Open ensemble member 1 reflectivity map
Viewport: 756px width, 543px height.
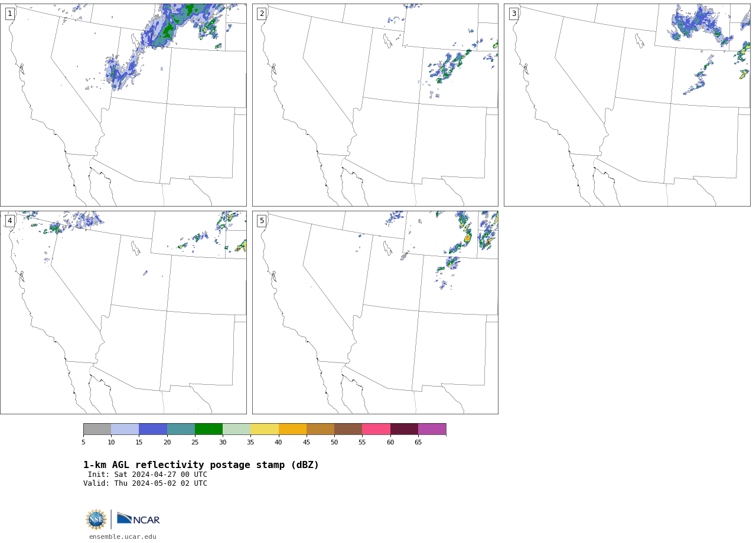[x=123, y=105]
